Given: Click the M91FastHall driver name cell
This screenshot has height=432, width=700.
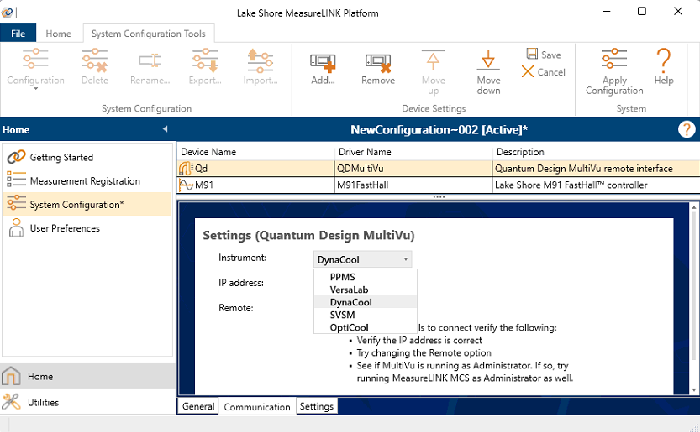Looking at the screenshot, I should (413, 185).
